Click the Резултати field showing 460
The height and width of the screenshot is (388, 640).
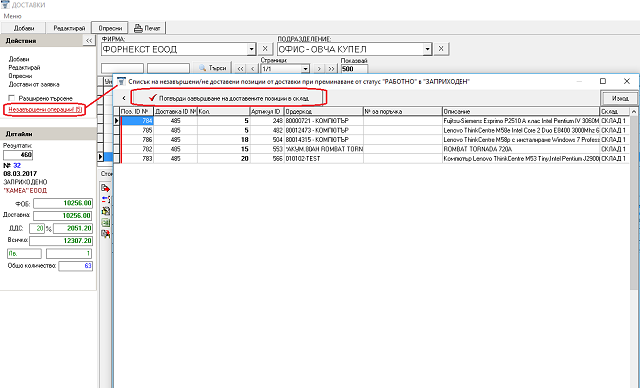tap(18, 155)
